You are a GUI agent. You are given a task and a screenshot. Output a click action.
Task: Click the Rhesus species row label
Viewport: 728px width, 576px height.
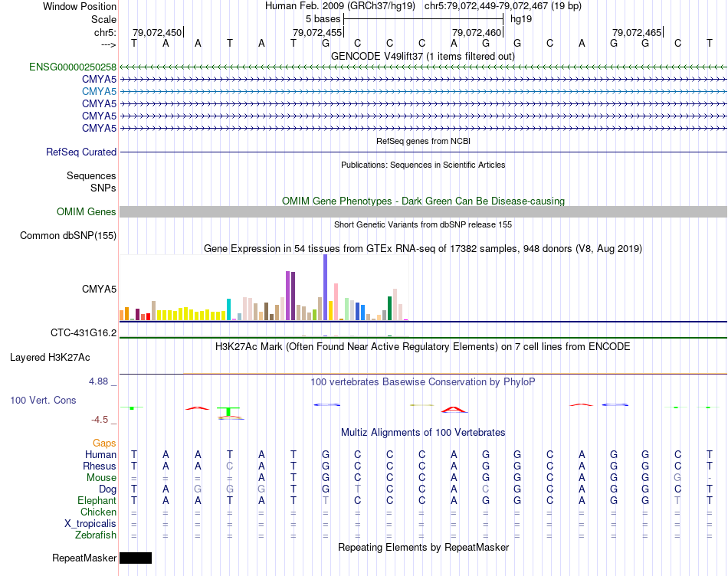point(100,466)
